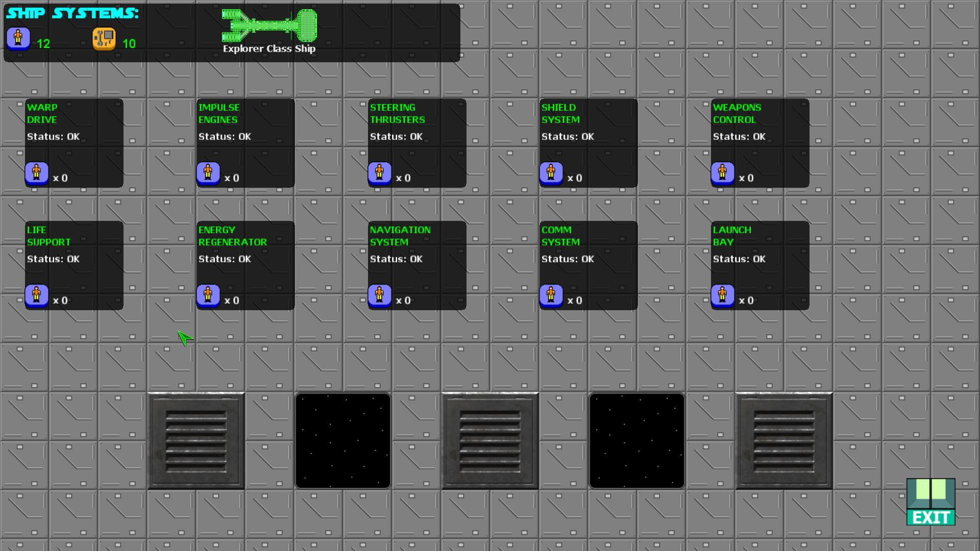This screenshot has width=980, height=551.
Task: Click Status: OK in Launch Bay panel
Action: click(x=740, y=259)
